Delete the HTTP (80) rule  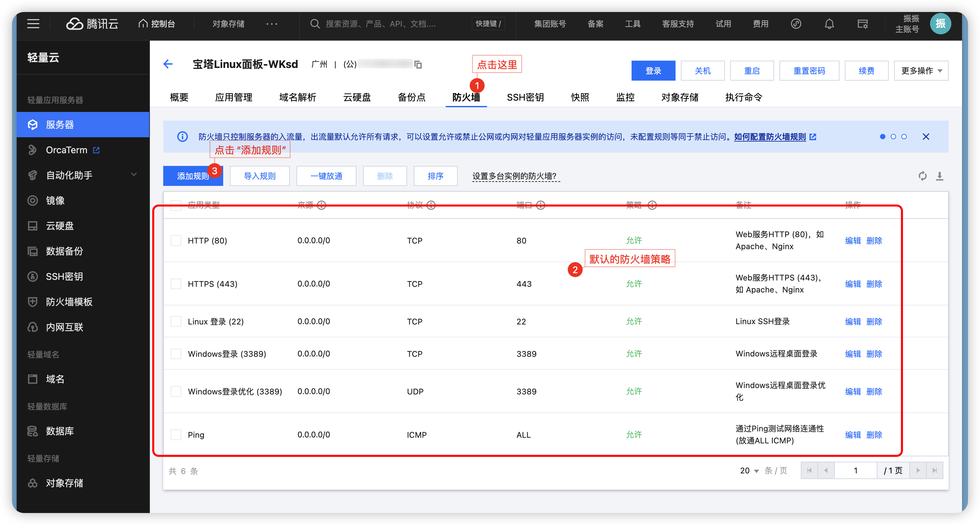[x=874, y=241]
